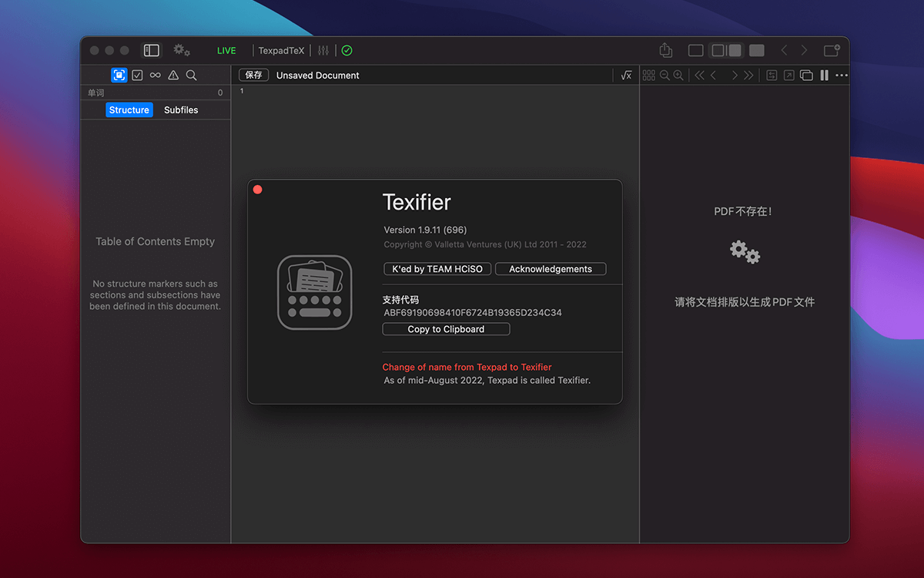Screen dimensions: 924x578
Task: Show the warnings triangle sidebar view
Action: (x=173, y=75)
